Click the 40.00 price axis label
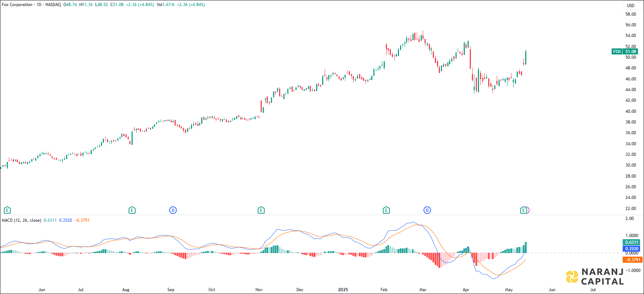644x294 pixels. pos(630,111)
